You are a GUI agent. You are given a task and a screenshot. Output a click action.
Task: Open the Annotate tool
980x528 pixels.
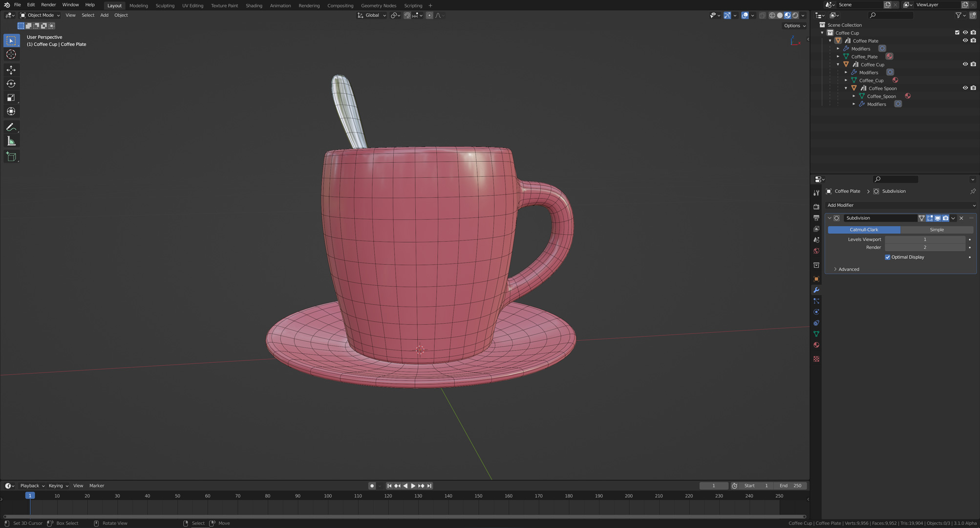(11, 127)
